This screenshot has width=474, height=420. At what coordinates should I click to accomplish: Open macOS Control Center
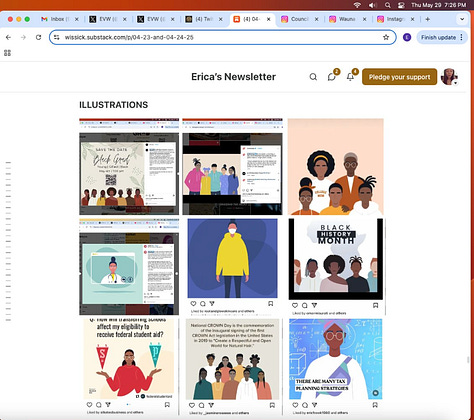(401, 5)
